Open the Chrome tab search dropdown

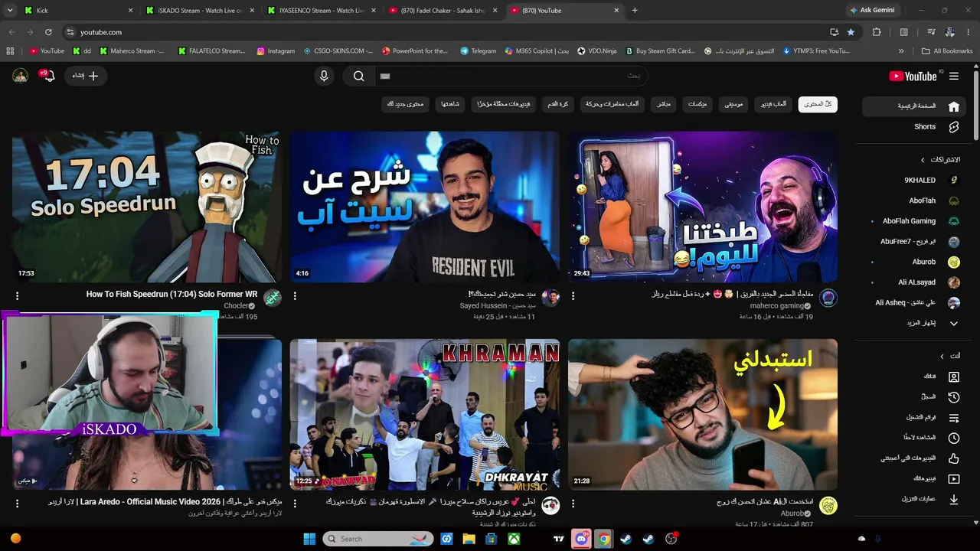tap(11, 10)
